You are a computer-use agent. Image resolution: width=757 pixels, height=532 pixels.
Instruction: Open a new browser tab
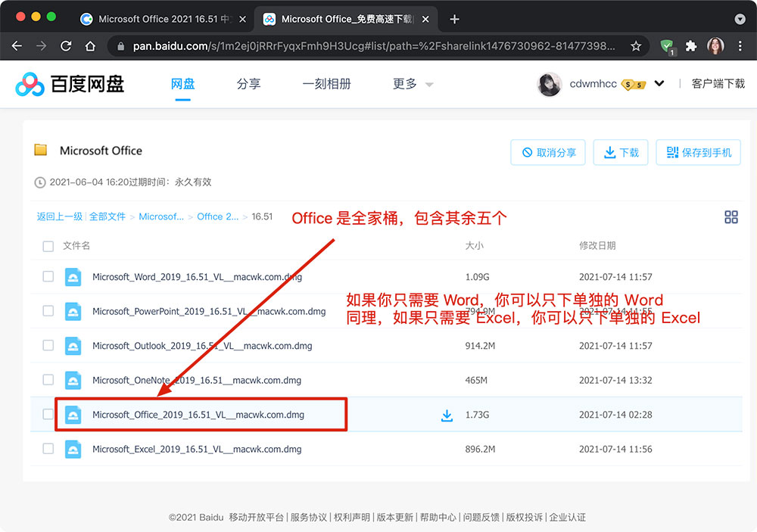(x=454, y=20)
